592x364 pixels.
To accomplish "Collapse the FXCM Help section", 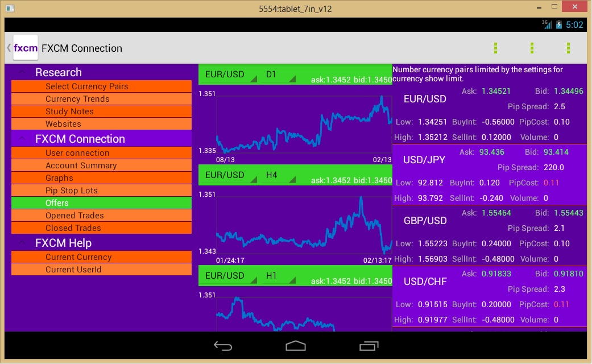I will point(22,243).
